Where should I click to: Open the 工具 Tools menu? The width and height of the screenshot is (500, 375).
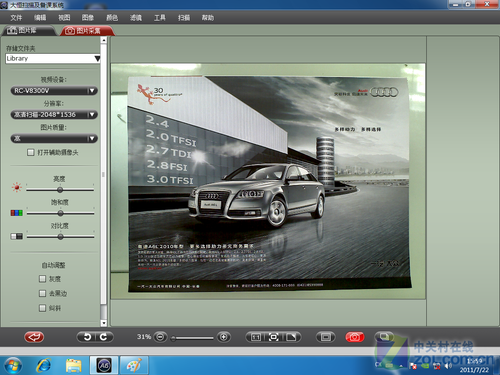coord(160,18)
